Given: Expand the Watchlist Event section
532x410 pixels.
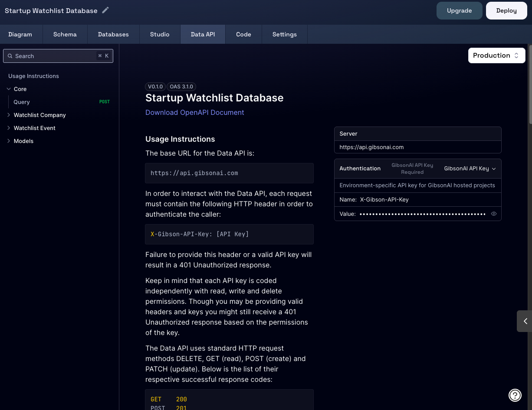Looking at the screenshot, I should point(9,128).
